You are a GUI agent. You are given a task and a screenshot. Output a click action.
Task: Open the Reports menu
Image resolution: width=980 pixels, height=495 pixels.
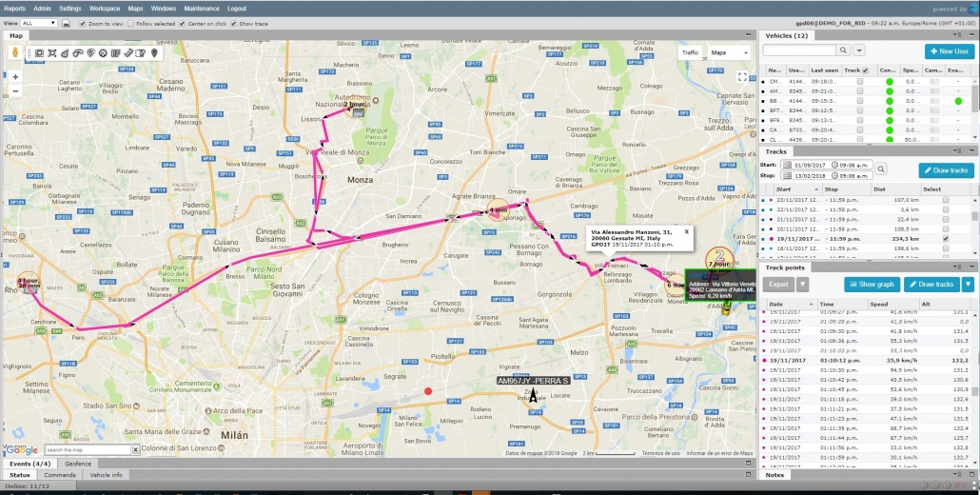[14, 9]
